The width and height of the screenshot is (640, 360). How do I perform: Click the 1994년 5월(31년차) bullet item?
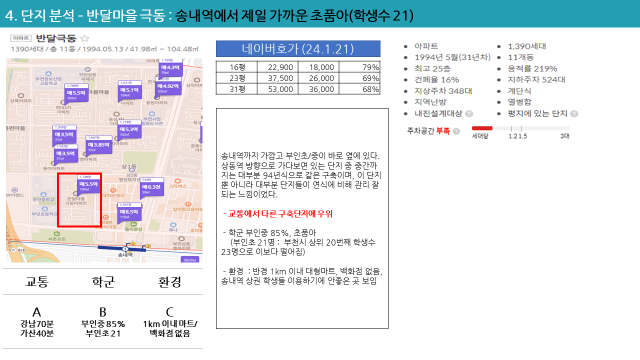point(452,57)
